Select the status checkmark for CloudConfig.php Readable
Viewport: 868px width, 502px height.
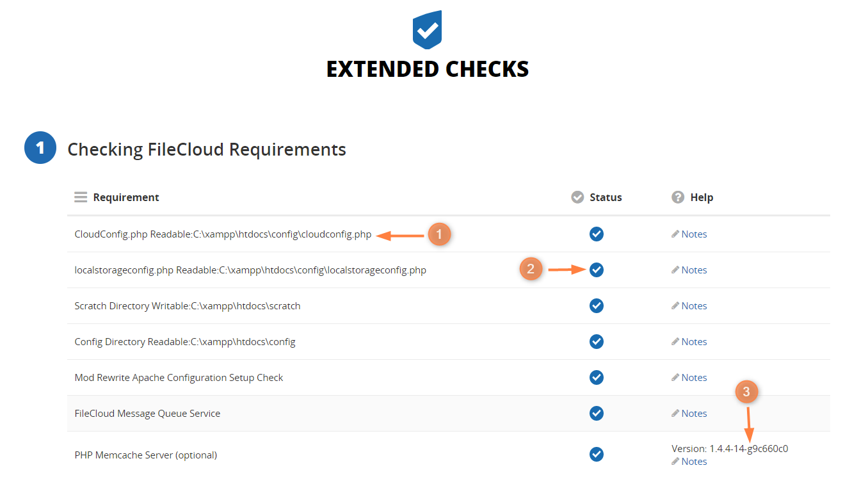pos(596,234)
